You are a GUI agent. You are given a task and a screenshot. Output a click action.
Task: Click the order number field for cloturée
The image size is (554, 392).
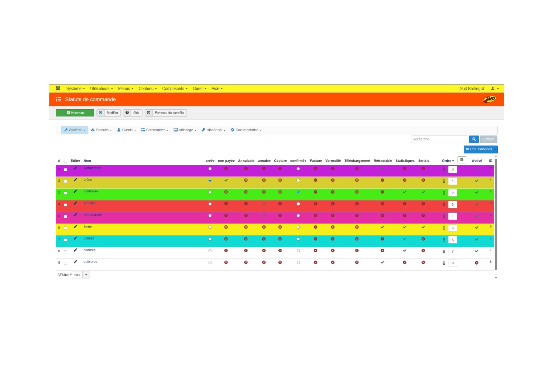[453, 252]
